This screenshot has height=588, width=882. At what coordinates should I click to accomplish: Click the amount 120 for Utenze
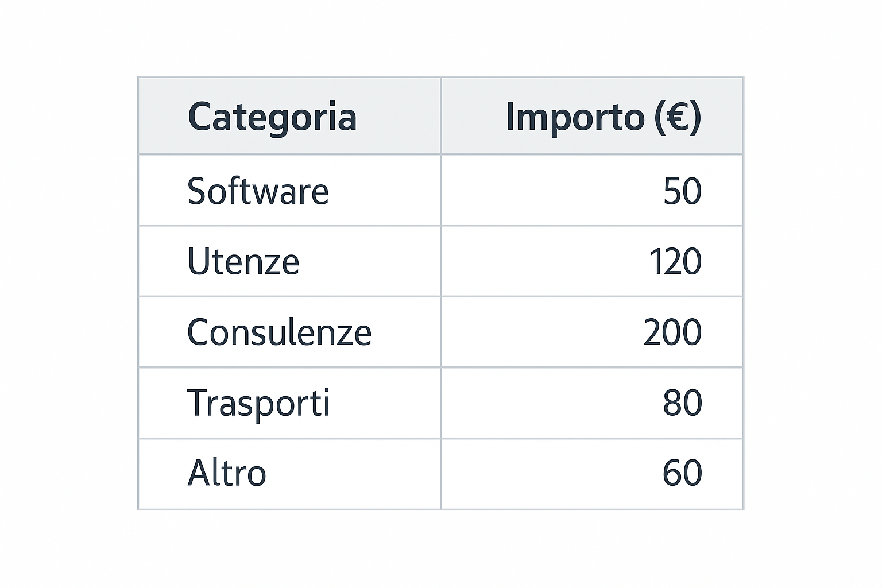point(675,262)
